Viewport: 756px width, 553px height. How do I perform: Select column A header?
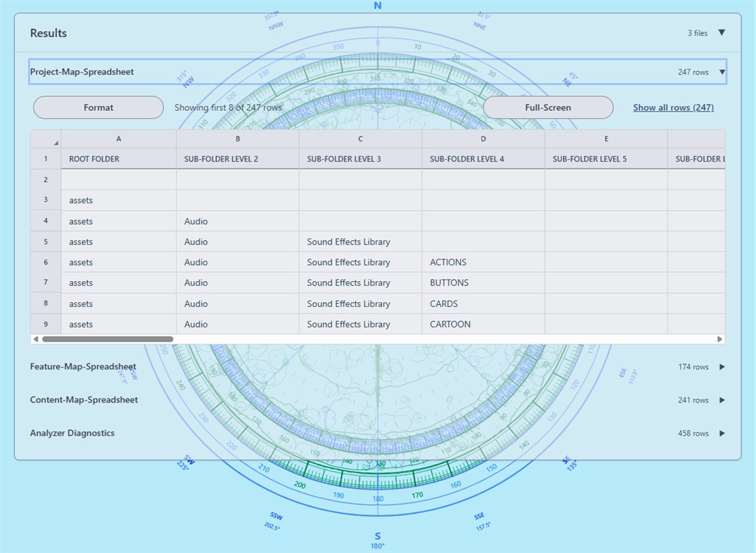[119, 138]
